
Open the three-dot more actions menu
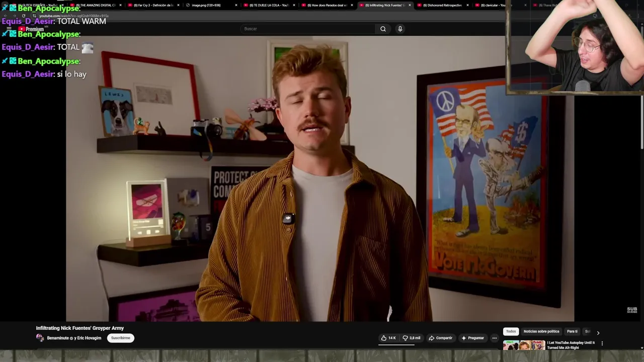pyautogui.click(x=495, y=338)
